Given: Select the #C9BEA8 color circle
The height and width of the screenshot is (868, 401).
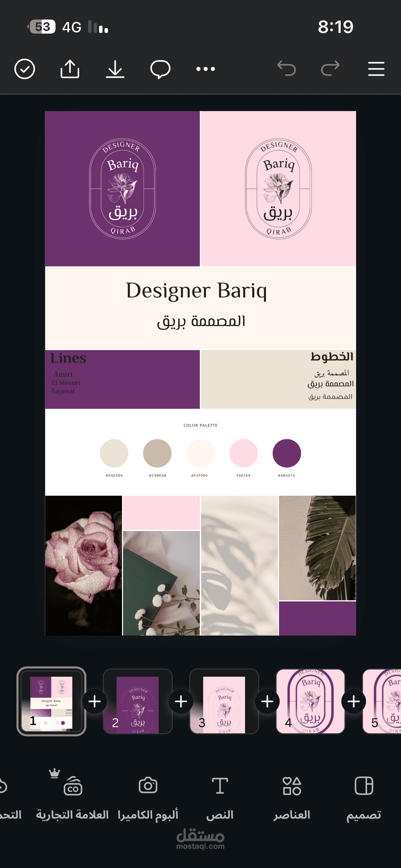Looking at the screenshot, I should click(x=157, y=453).
